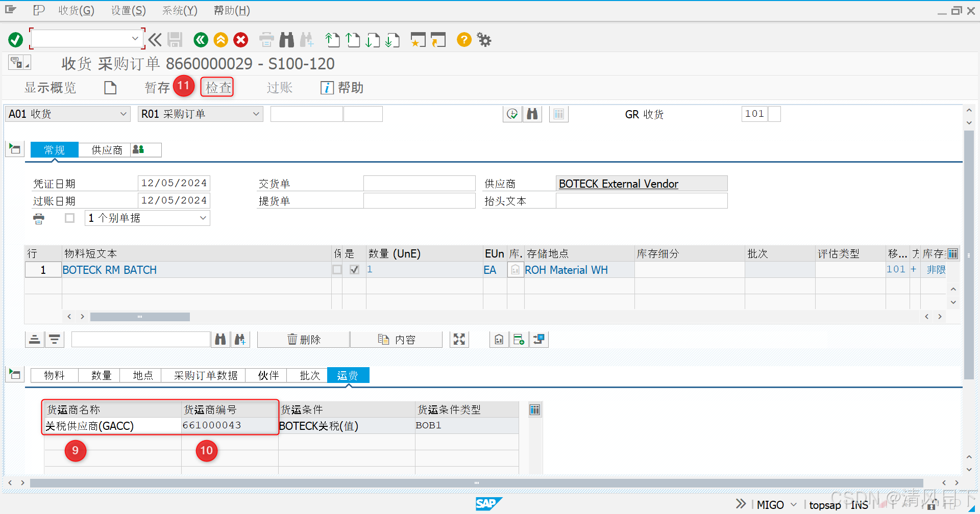This screenshot has width=980, height=514.
Task: Click the fullscreen expand arrows icon
Action: 459,340
